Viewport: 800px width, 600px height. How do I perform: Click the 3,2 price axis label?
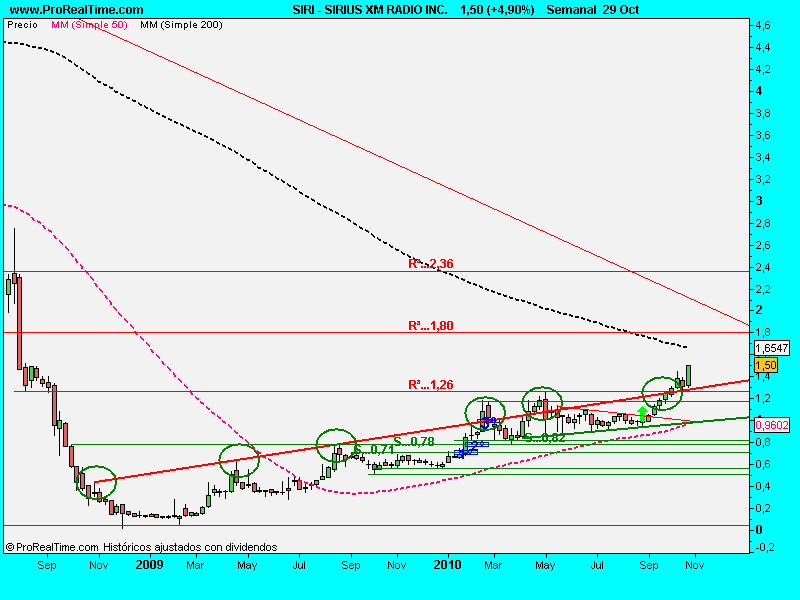point(763,179)
